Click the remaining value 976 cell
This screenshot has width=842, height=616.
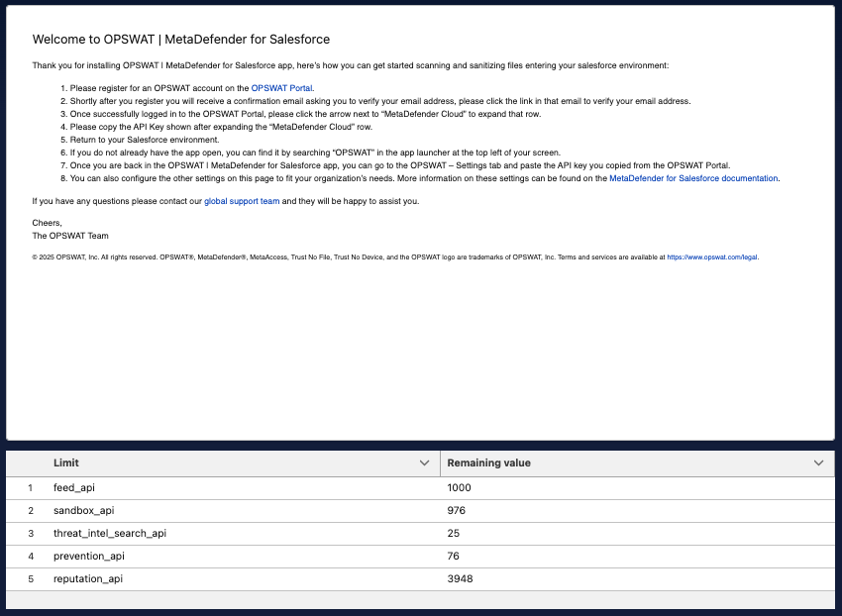(x=457, y=510)
